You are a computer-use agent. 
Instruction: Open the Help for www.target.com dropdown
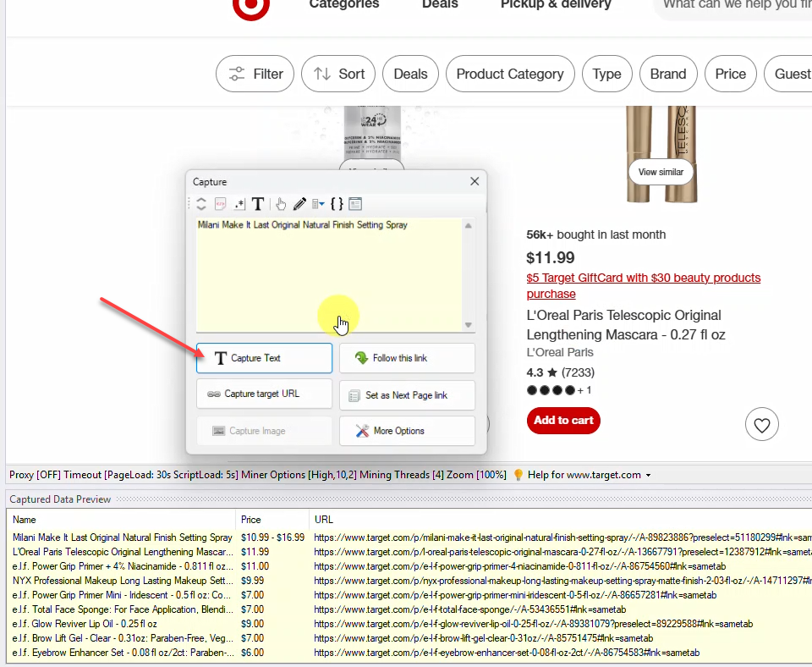pos(590,475)
